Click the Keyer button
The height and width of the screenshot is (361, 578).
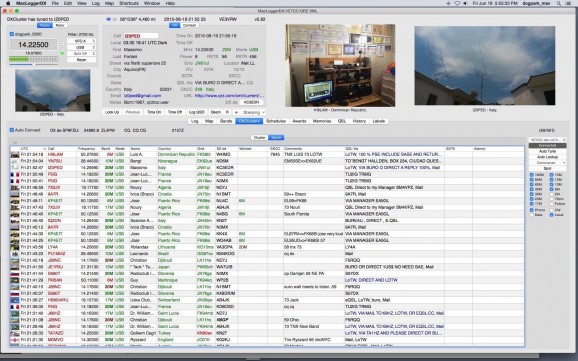coord(81,60)
